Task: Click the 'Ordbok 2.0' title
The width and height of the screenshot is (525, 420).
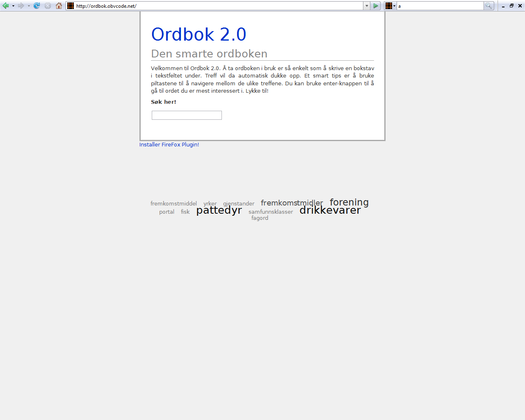Action: click(x=199, y=34)
